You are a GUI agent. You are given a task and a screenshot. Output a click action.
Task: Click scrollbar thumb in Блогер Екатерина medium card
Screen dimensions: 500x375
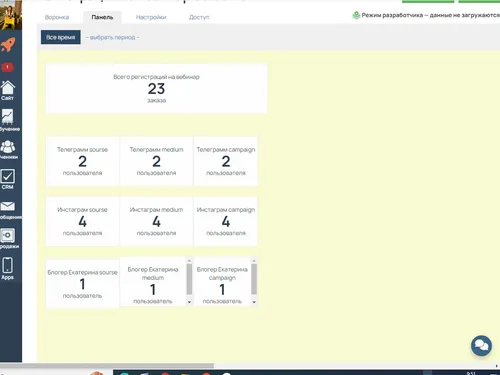[x=189, y=279]
